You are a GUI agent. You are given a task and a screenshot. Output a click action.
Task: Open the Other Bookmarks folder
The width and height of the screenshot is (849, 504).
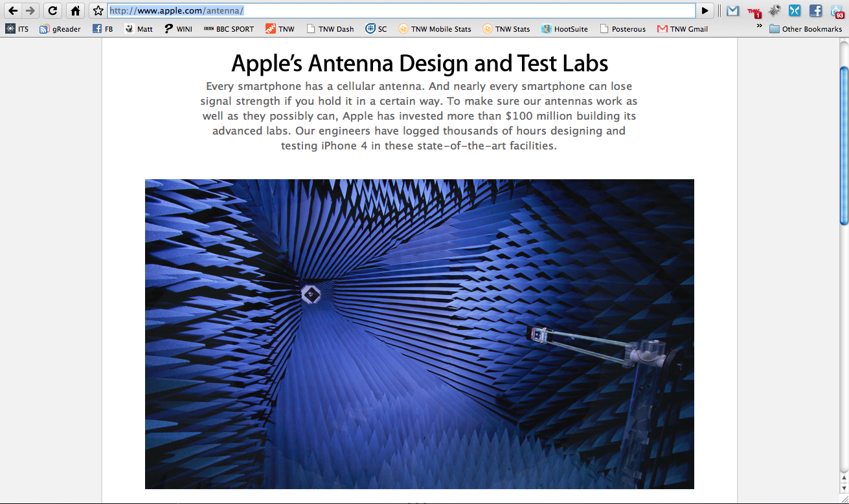(x=806, y=29)
